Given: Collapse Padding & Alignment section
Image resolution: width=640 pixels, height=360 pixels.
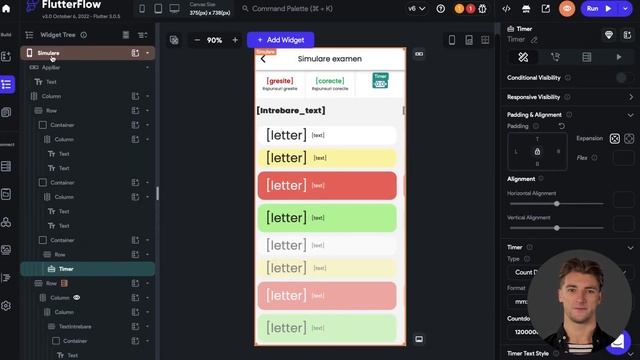Looking at the screenshot, I should [631, 115].
